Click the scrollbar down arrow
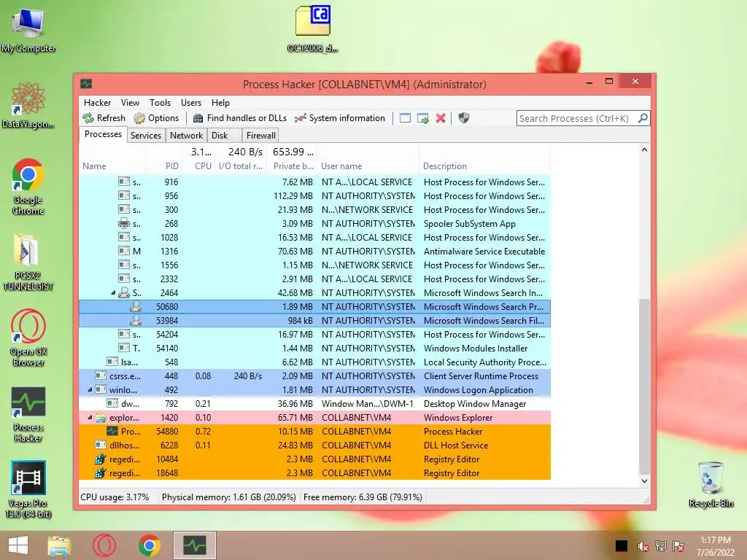Screen dimensions: 747x560 point(644,481)
